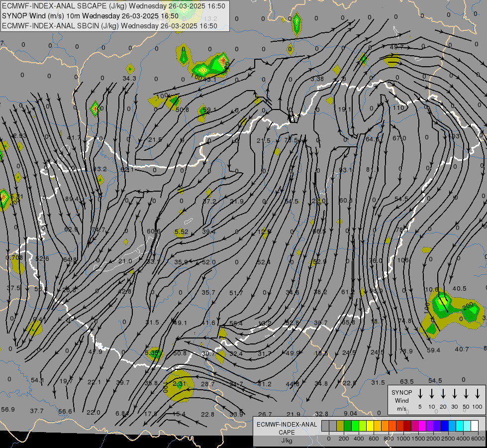
Task: Click the map value 21.0
Action: pyautogui.click(x=125, y=261)
